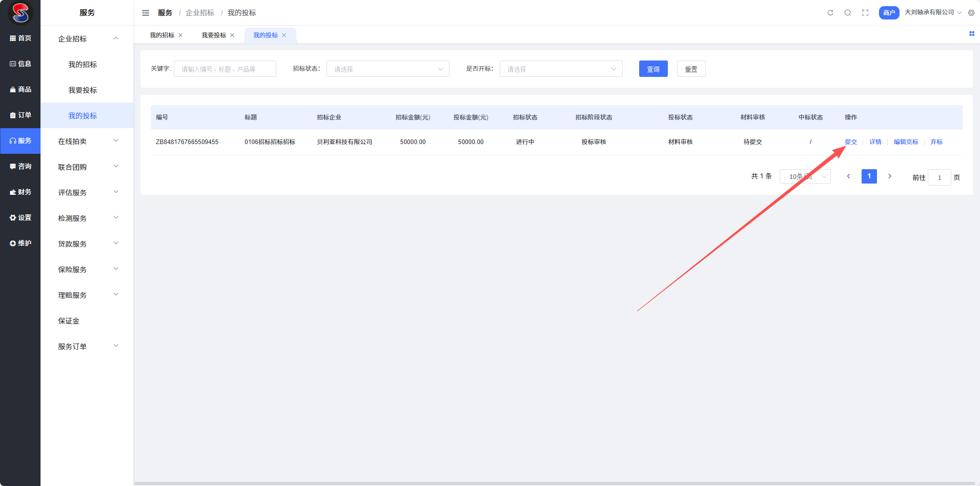The height and width of the screenshot is (486, 980).
Task: Open the 是否开标 dropdown
Action: click(x=561, y=69)
